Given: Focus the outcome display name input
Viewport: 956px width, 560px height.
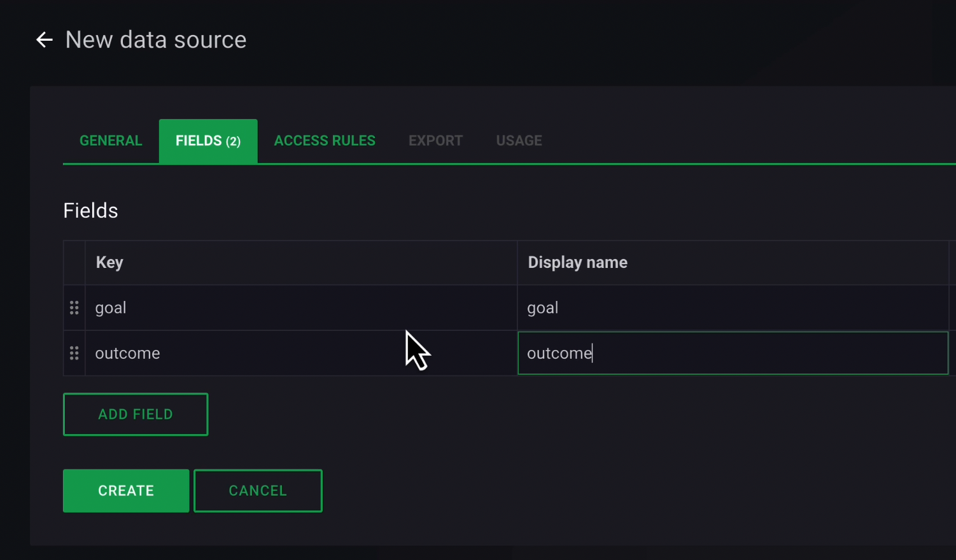Looking at the screenshot, I should [x=732, y=353].
